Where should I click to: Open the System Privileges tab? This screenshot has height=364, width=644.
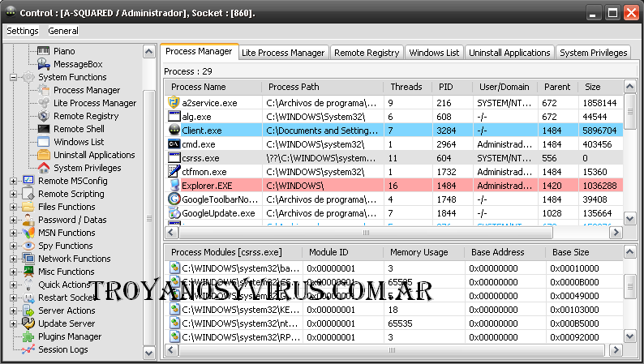[x=594, y=53]
